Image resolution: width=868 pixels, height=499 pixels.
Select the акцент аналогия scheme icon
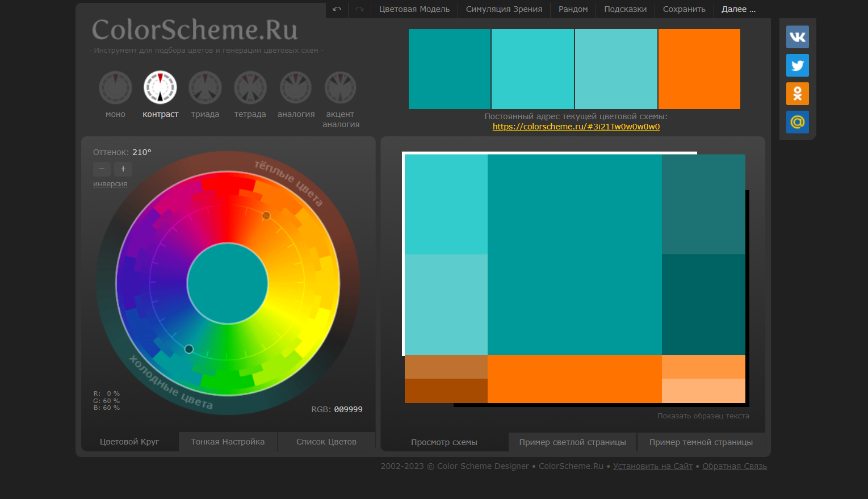[341, 87]
